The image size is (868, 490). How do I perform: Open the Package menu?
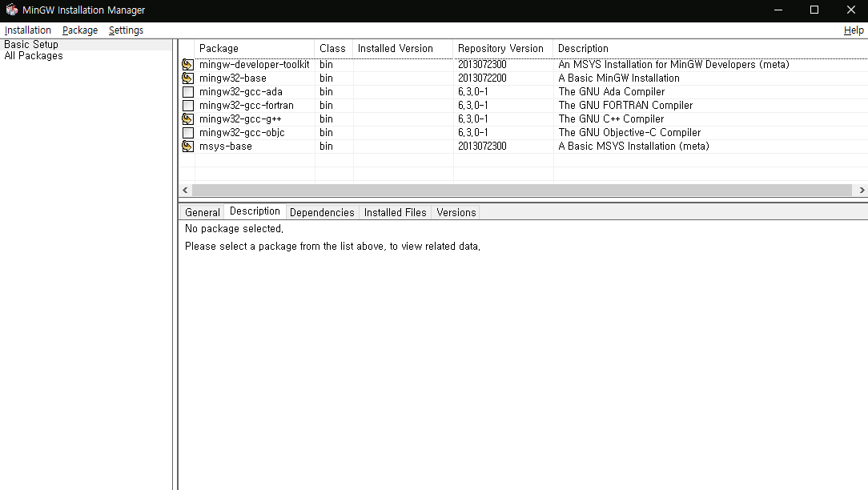pyautogui.click(x=80, y=30)
